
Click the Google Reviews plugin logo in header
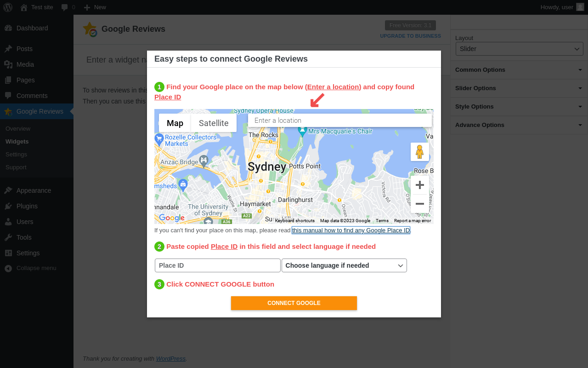[90, 29]
